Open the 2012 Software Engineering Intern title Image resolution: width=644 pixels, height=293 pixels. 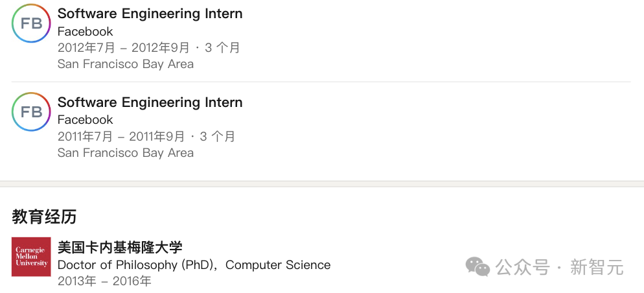(150, 14)
